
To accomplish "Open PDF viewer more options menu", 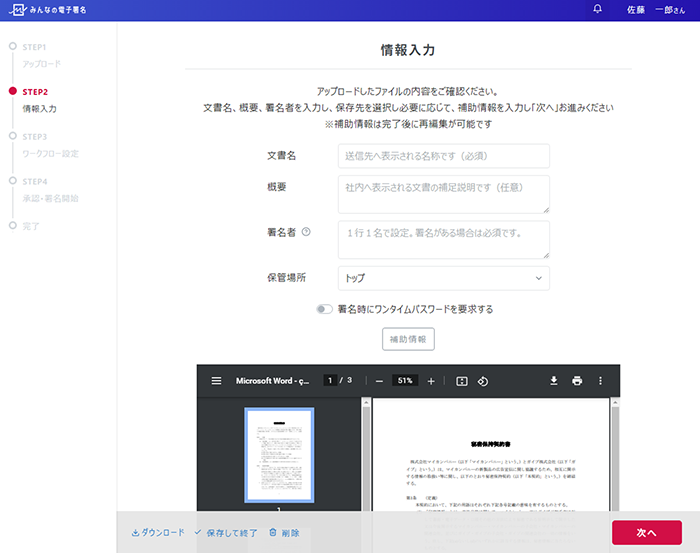I will [x=600, y=381].
